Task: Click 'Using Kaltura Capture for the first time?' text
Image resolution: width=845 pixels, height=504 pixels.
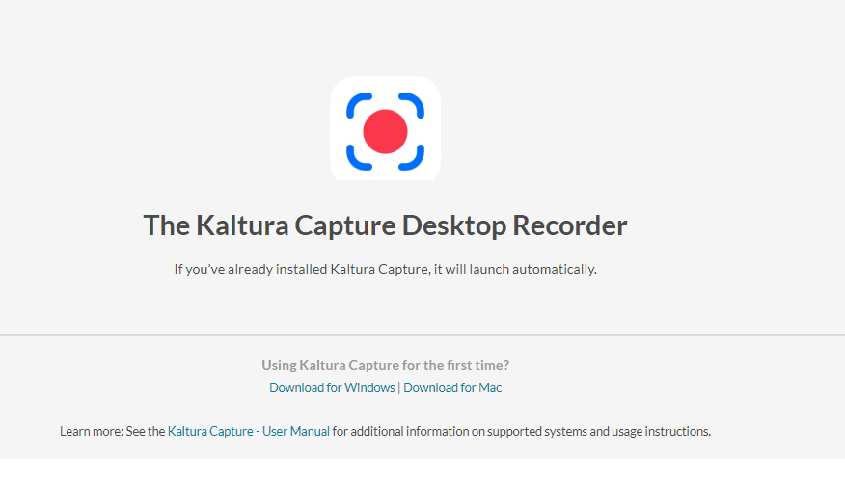Action: click(385, 365)
